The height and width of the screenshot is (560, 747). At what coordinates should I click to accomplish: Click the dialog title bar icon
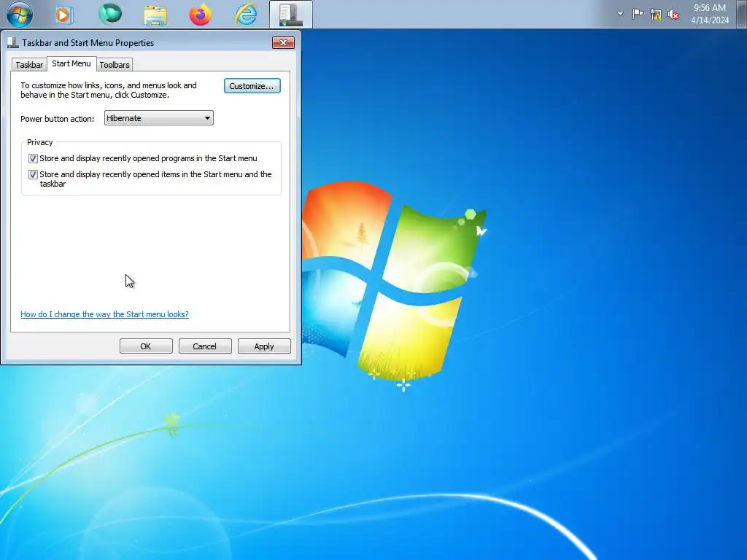(13, 42)
